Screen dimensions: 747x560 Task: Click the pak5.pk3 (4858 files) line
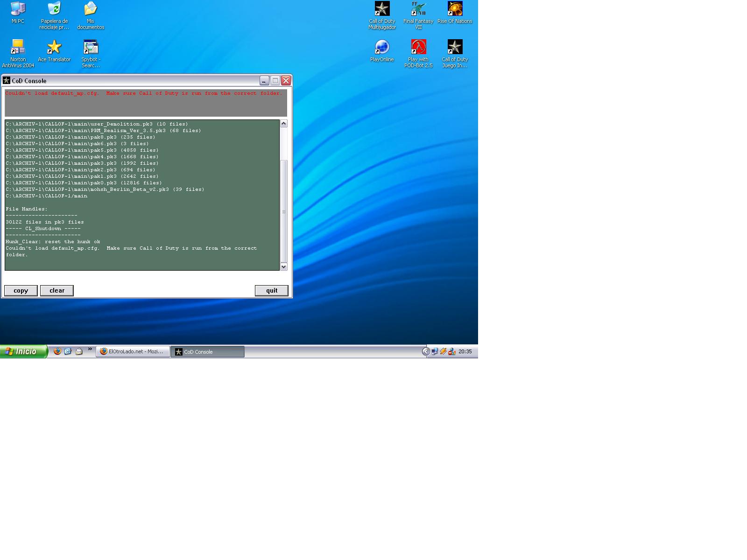(x=82, y=150)
